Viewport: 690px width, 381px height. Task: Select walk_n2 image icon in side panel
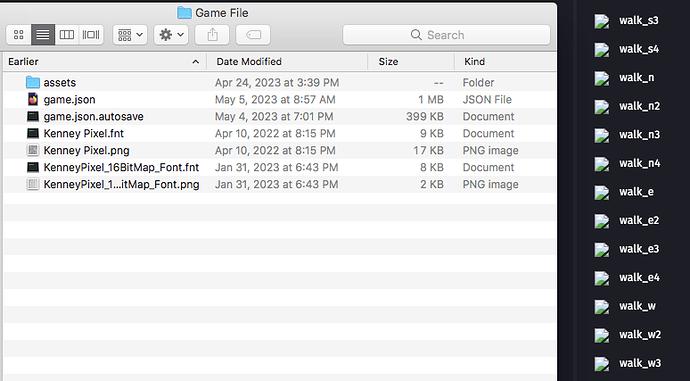(602, 107)
